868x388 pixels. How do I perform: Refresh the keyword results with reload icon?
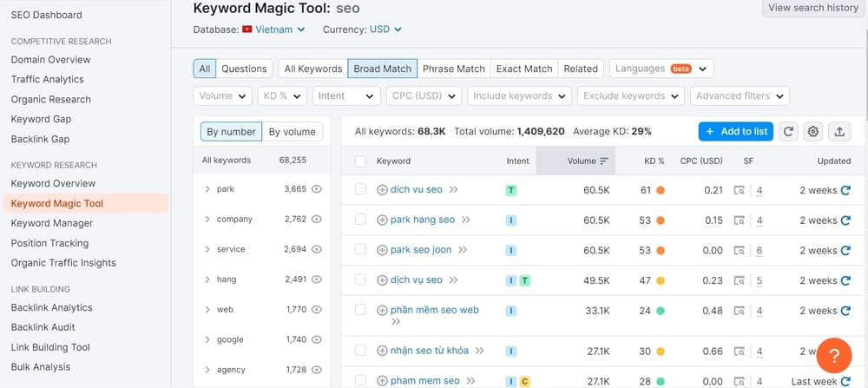pyautogui.click(x=788, y=131)
